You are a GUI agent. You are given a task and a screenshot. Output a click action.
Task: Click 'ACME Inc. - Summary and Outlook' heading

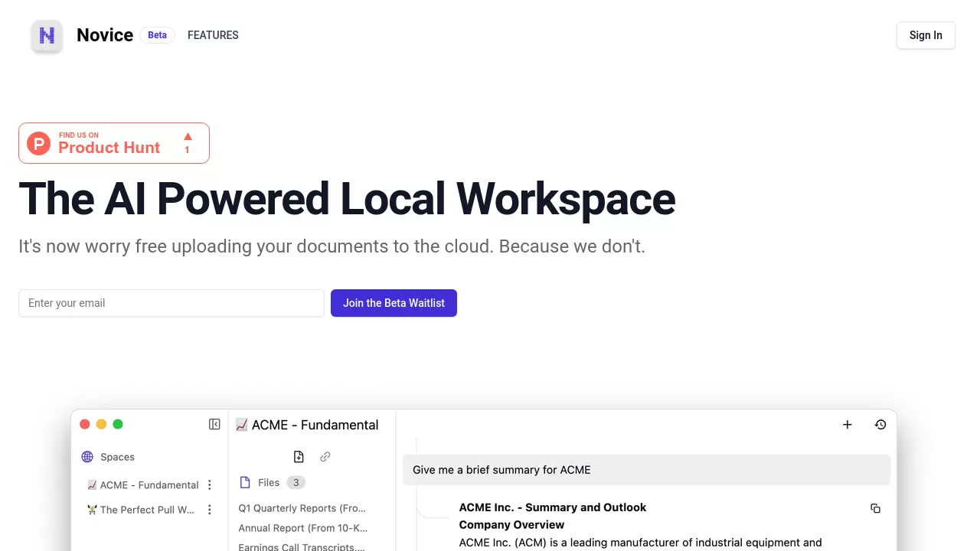pyautogui.click(x=553, y=507)
